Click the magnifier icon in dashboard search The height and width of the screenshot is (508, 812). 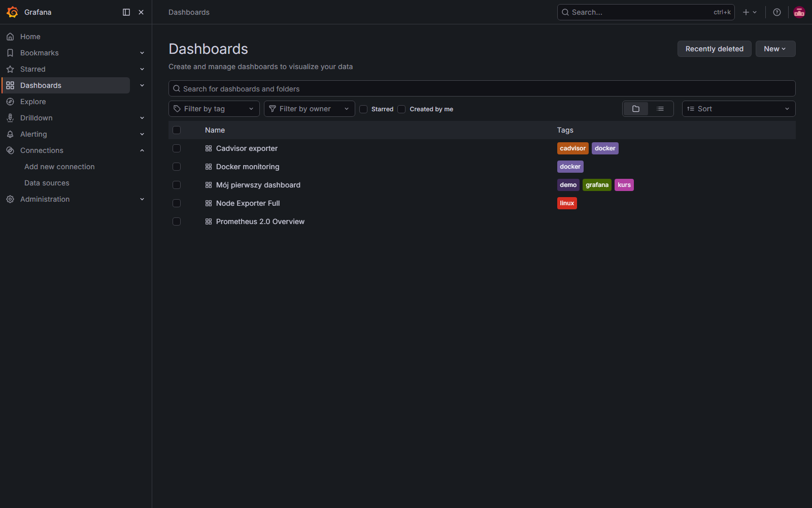coord(177,88)
